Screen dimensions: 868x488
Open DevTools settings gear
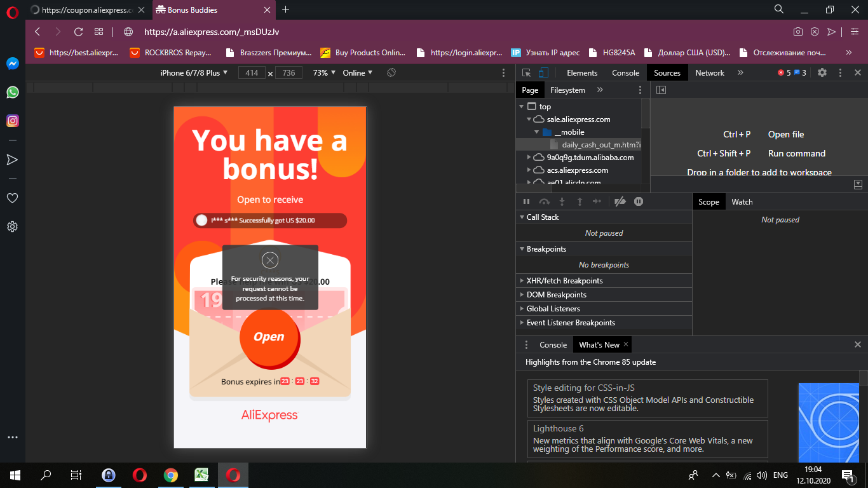coord(822,72)
